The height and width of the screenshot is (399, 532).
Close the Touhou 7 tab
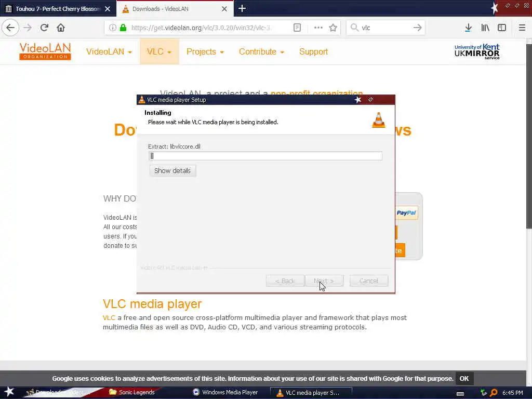pyautogui.click(x=108, y=9)
